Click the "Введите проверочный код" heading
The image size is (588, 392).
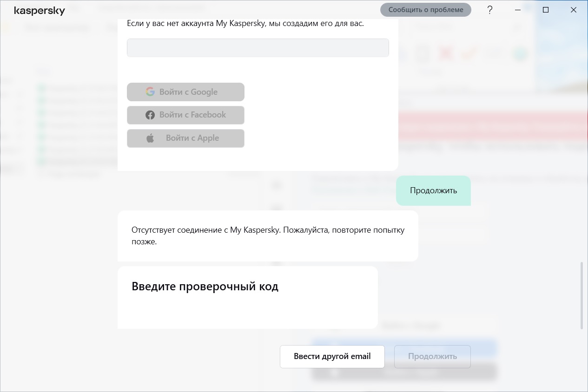[205, 286]
